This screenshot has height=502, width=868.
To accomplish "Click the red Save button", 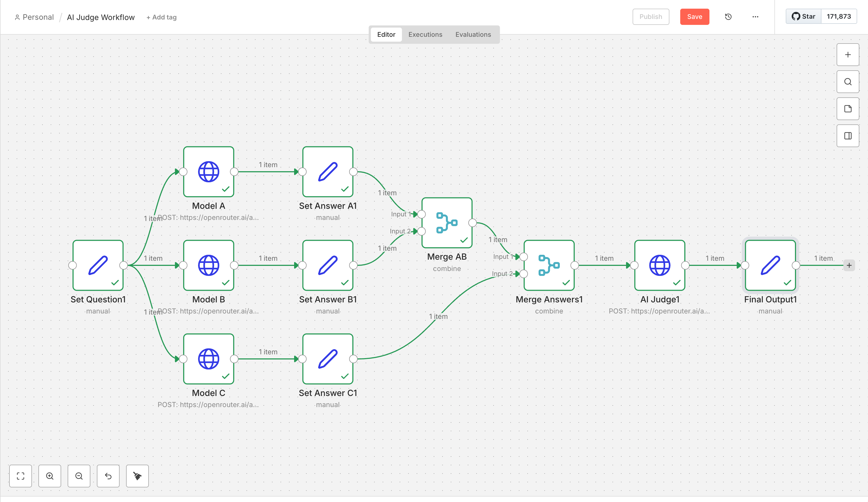I will point(694,16).
